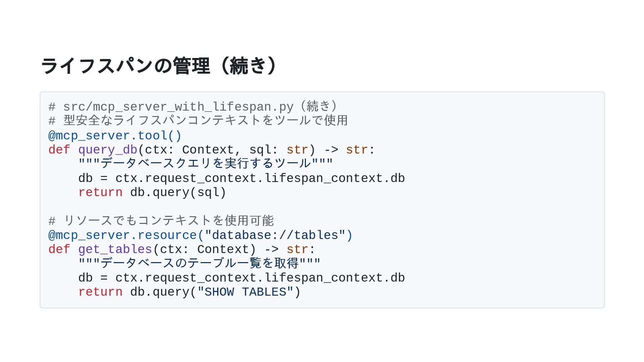The width and height of the screenshot is (644, 362).
Task: Click the データベースクエリを実行するツール docstring
Action: (205, 164)
